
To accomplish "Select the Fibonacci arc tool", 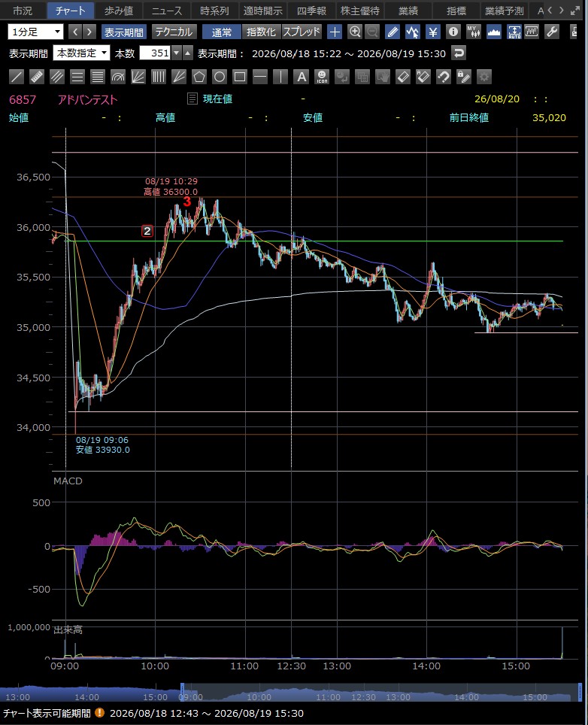I will tap(118, 77).
